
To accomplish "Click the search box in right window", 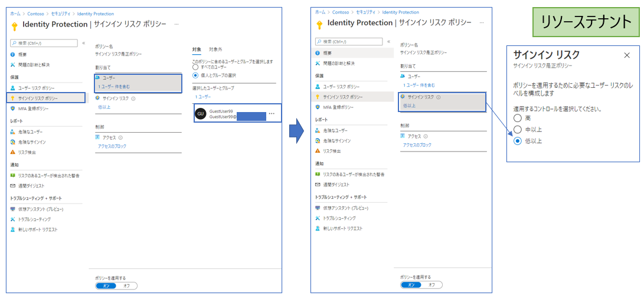I will click(x=349, y=41).
